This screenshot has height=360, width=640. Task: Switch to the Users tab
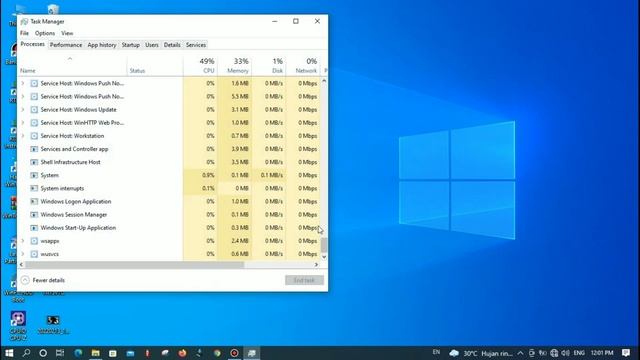pos(152,45)
